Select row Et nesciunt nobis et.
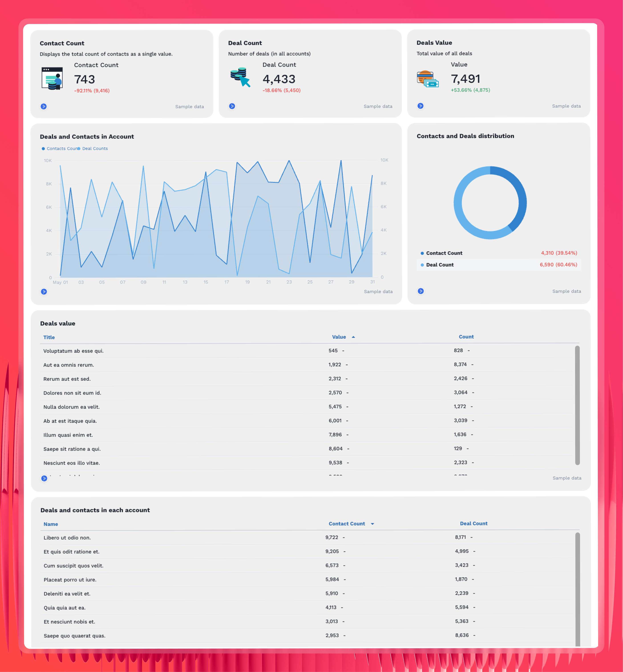Viewport: 623px width, 672px height. click(x=306, y=622)
